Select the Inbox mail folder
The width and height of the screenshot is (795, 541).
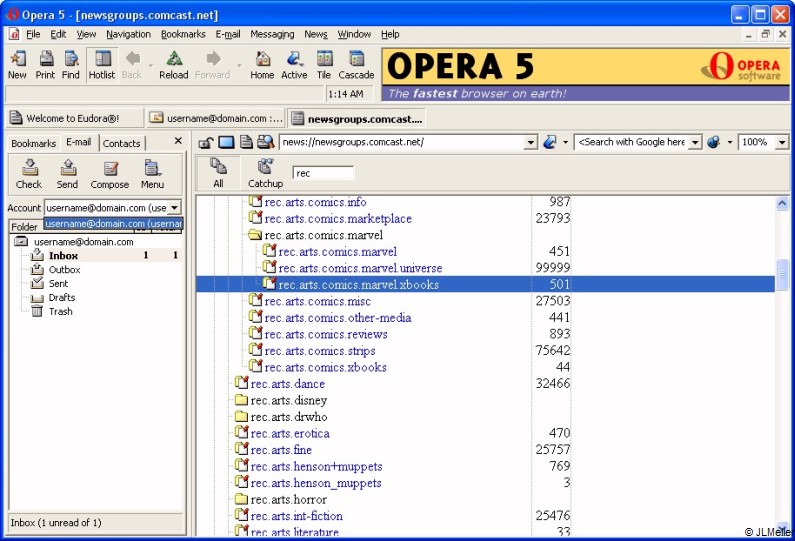63,256
